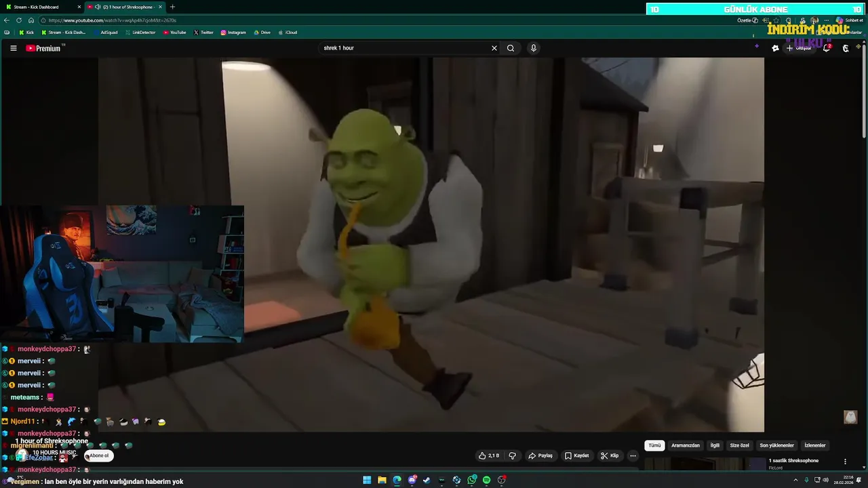Open the Kick bookmark
Viewport: 868px width, 488px height.
(x=26, y=33)
